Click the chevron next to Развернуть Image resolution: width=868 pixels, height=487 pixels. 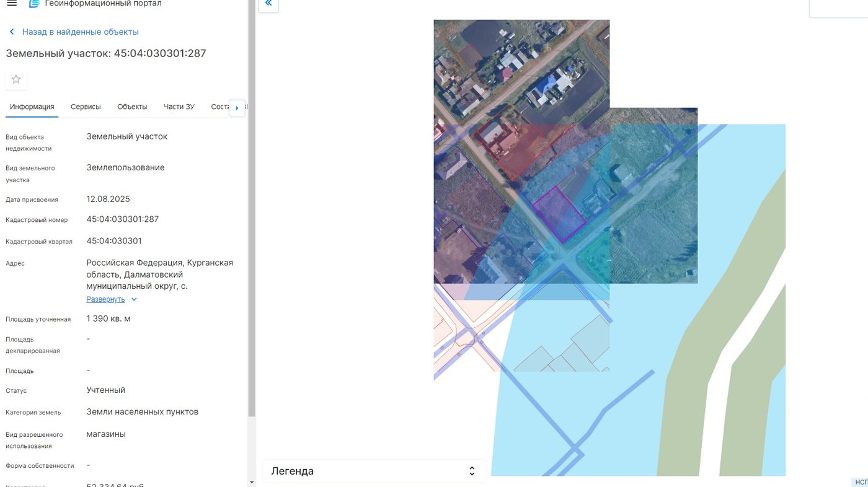tap(134, 299)
